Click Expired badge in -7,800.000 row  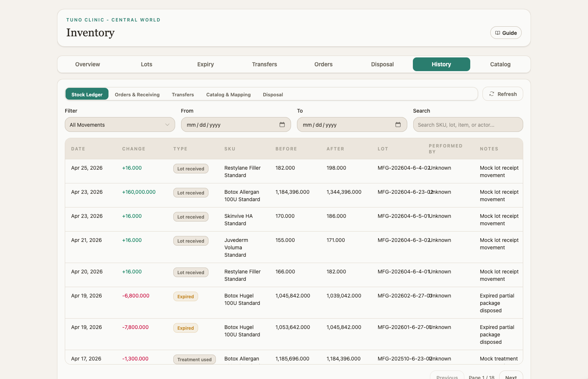pos(186,328)
